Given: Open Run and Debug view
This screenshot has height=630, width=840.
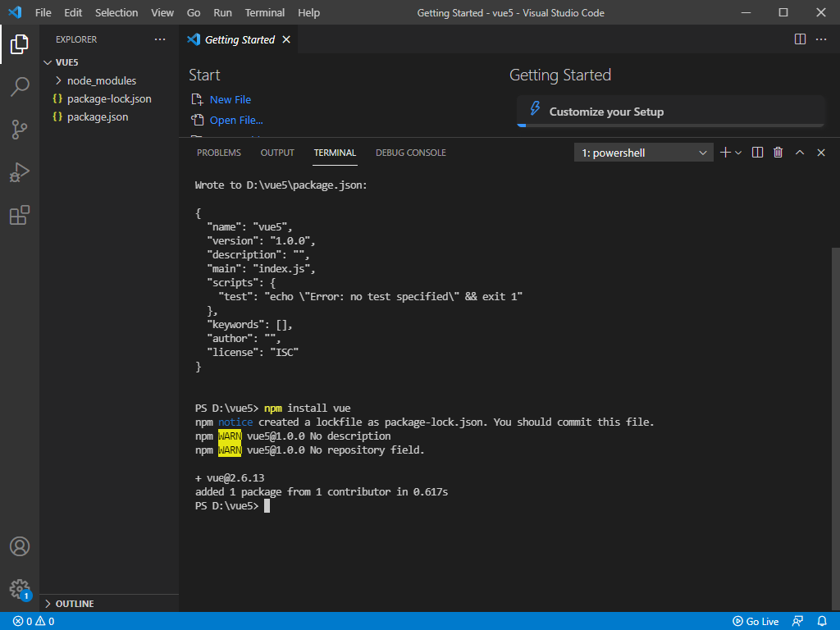Looking at the screenshot, I should point(20,172).
